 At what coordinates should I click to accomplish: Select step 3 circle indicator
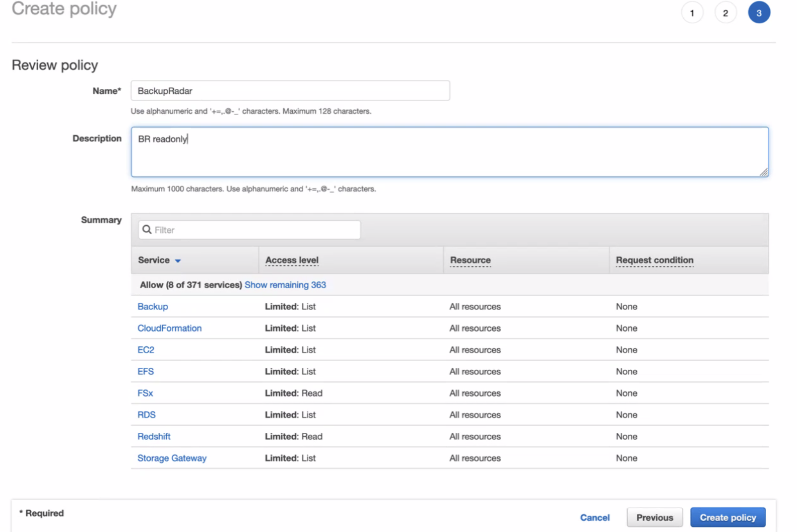coord(759,13)
